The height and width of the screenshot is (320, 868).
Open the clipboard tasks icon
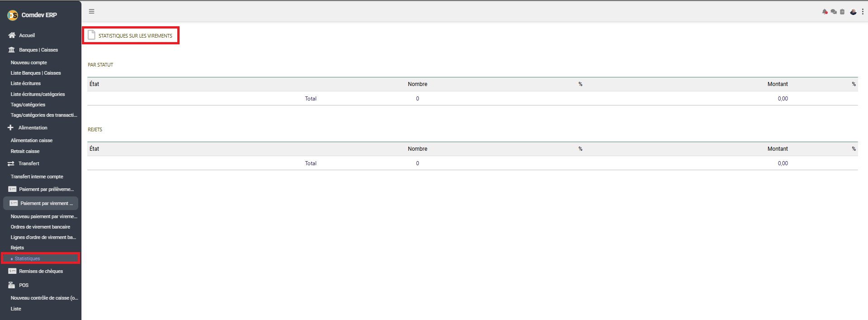(x=842, y=12)
